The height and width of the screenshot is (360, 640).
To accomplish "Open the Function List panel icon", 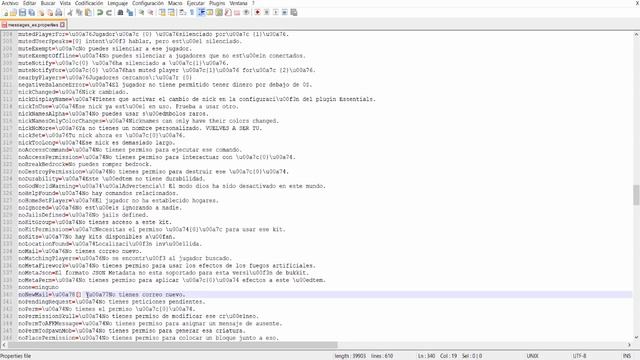I will 228,13.
